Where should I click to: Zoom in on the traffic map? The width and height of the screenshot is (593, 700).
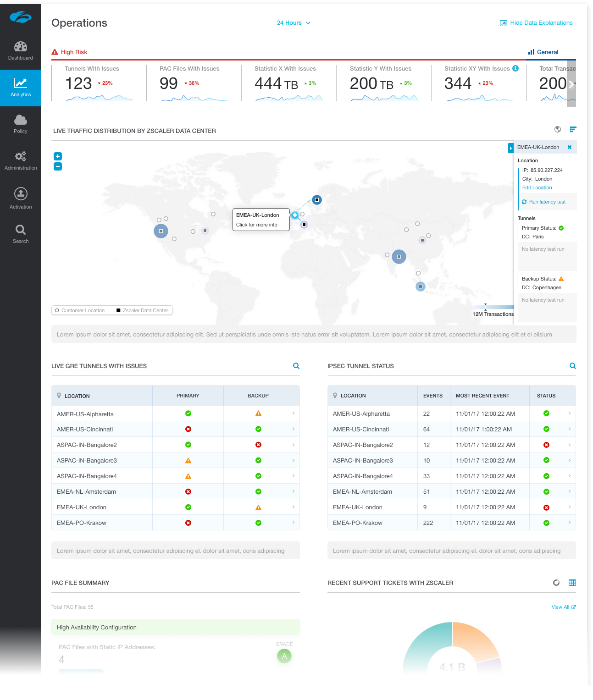58,156
